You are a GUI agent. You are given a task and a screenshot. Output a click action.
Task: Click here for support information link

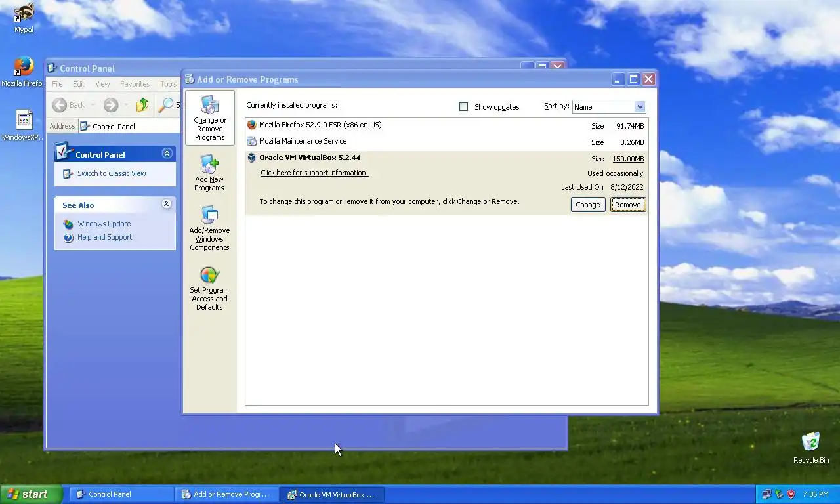tap(314, 173)
